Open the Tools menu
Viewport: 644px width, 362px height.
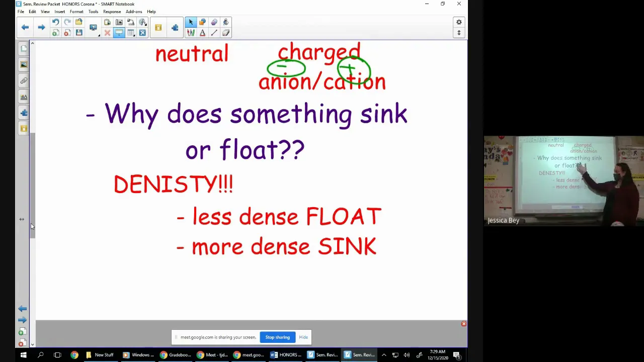[x=93, y=12]
